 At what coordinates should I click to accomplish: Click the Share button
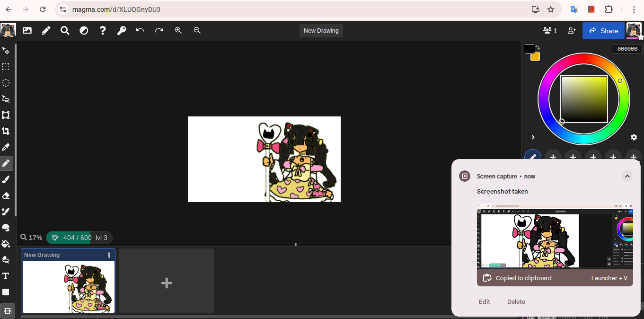pos(603,31)
